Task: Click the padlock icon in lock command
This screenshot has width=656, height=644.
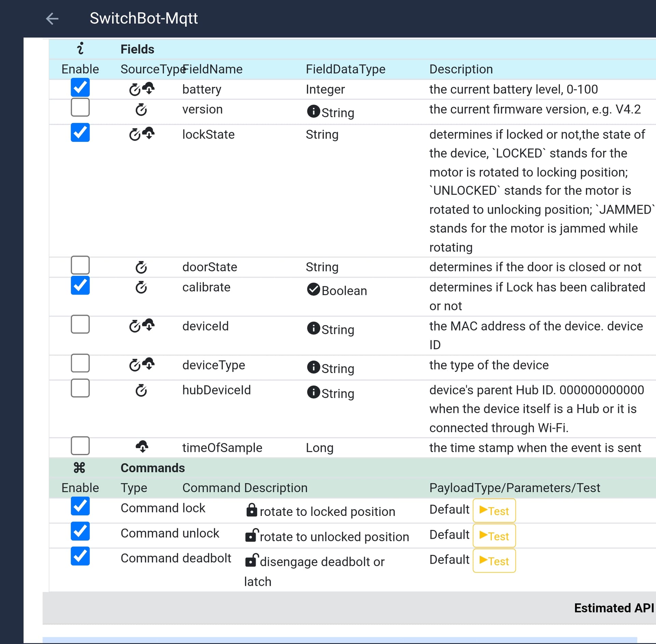Action: point(251,510)
